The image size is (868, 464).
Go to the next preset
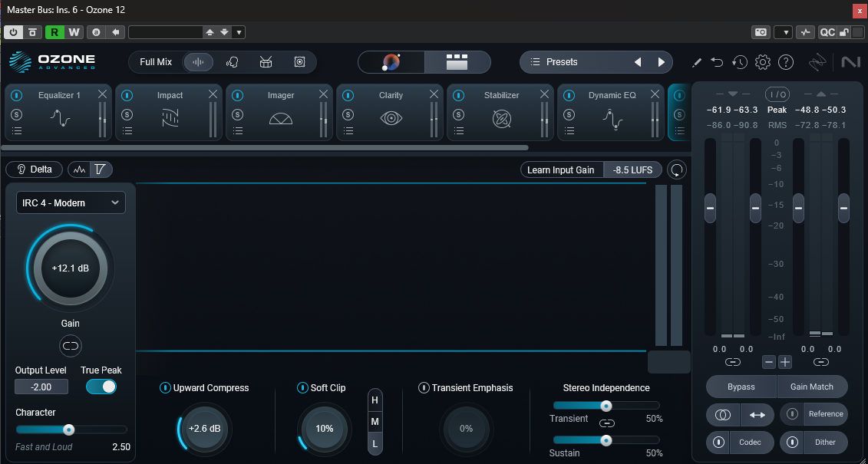click(661, 62)
